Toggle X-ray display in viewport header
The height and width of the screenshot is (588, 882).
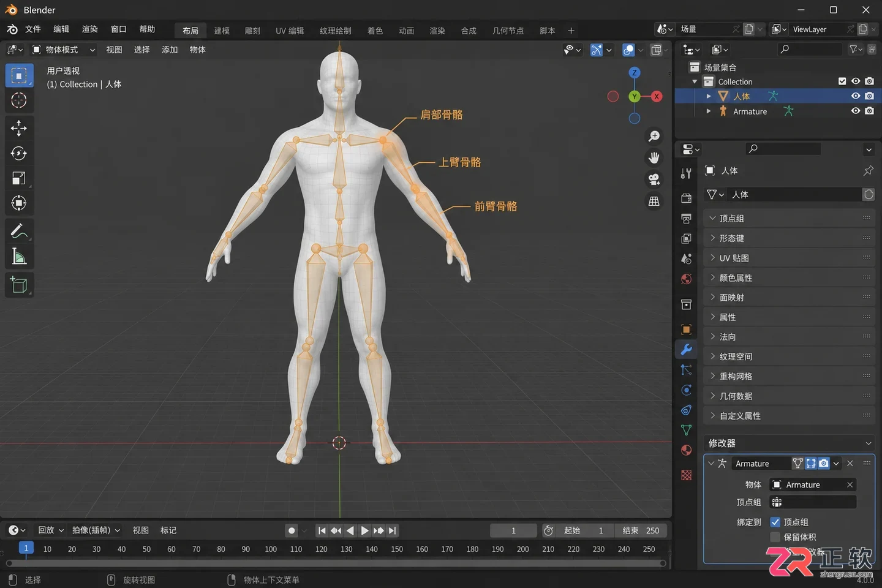coord(656,50)
